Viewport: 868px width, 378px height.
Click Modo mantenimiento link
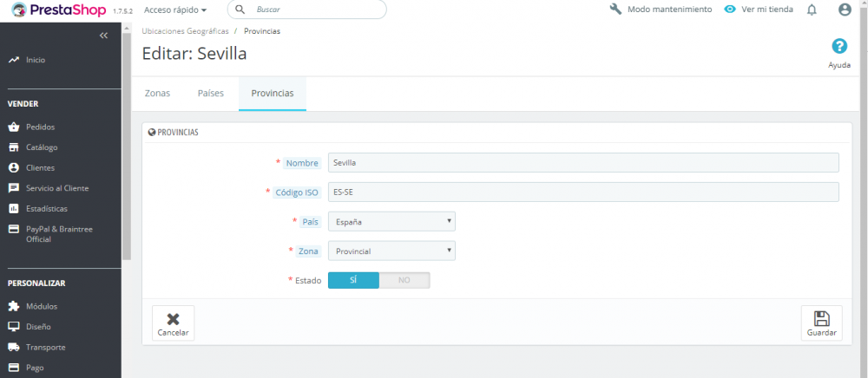pos(670,10)
